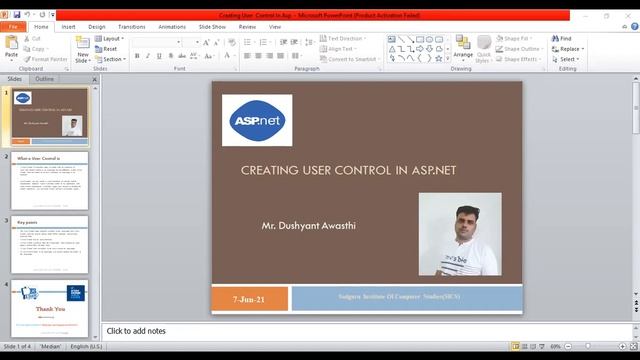Click Decrease List Level icon
The image size is (640, 360).
(283, 42)
